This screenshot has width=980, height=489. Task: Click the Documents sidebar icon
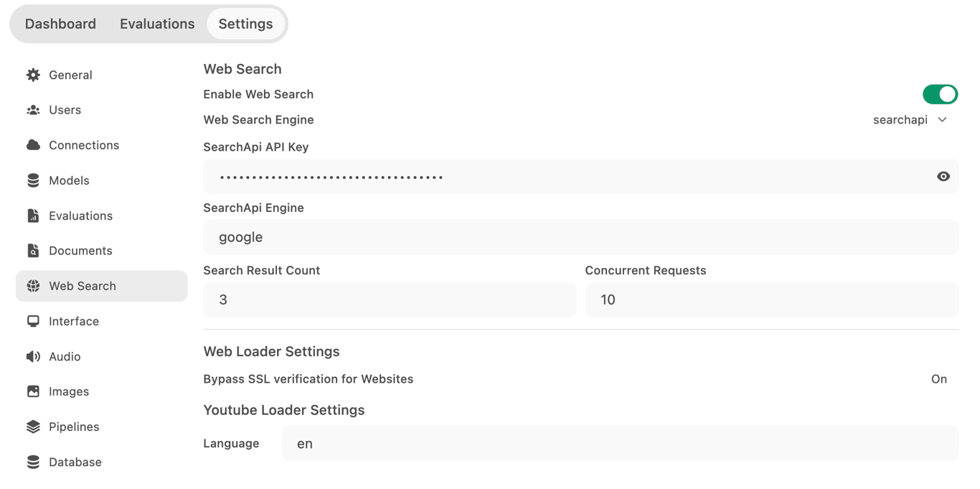click(33, 250)
